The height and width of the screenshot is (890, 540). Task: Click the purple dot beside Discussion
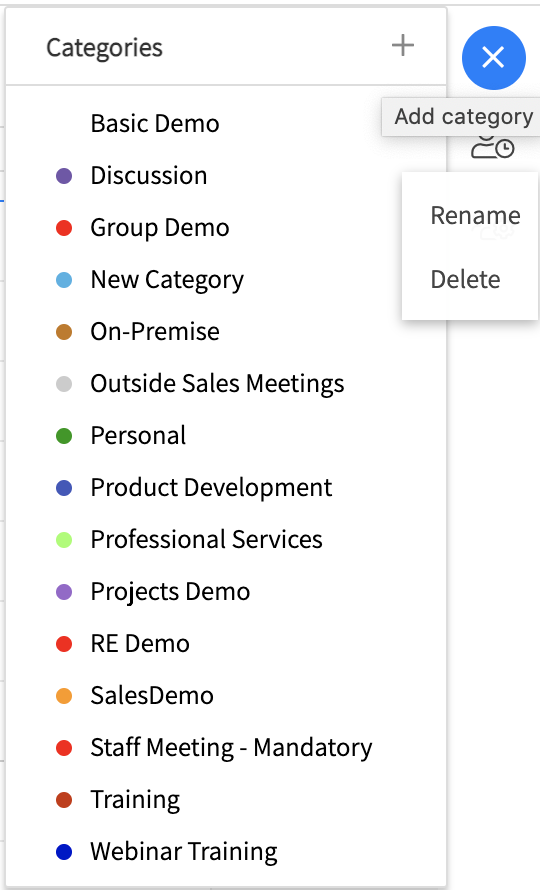click(64, 176)
